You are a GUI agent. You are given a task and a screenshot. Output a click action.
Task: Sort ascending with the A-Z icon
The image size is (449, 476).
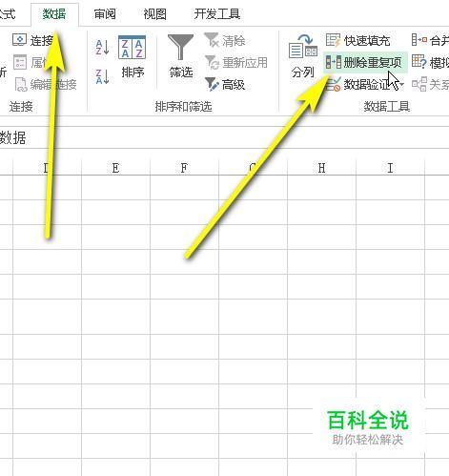(102, 47)
